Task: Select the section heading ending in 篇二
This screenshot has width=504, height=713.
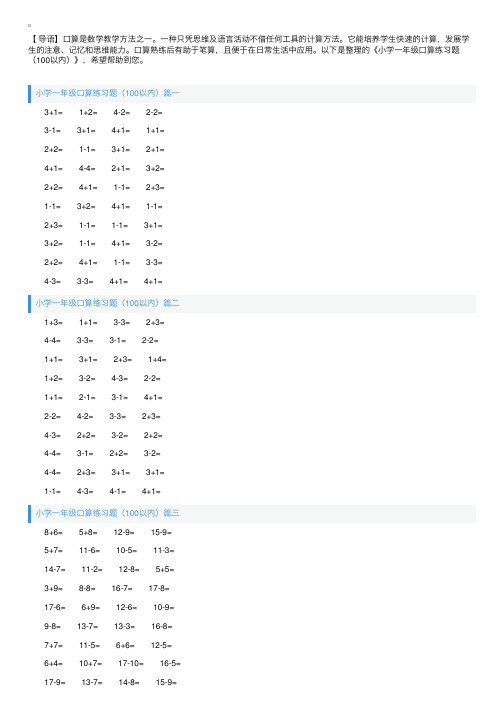Action: point(107,303)
